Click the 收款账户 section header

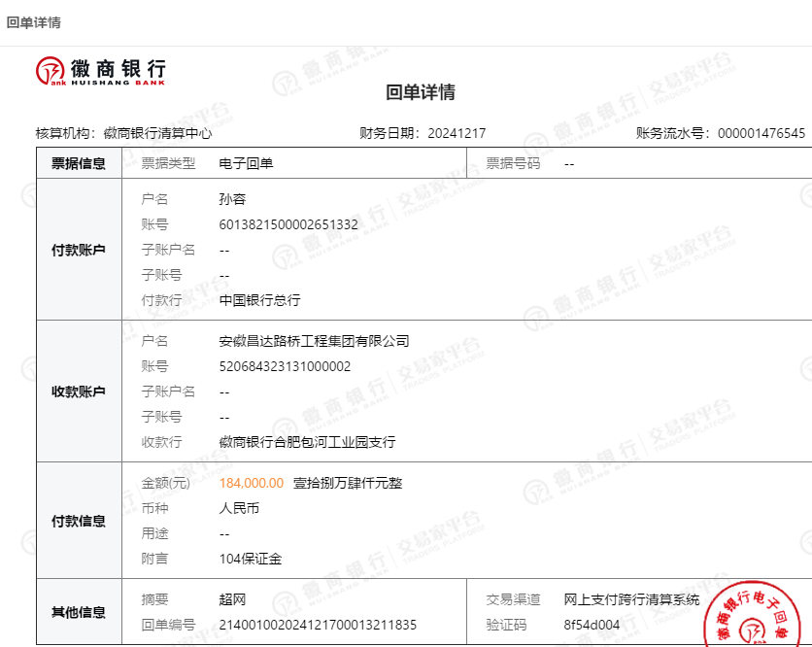[x=79, y=392]
